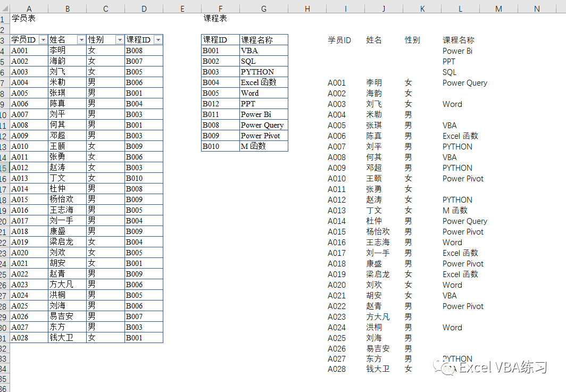The width and height of the screenshot is (566, 392).
Task: Click course table header 课程ID
Action: 221,40
